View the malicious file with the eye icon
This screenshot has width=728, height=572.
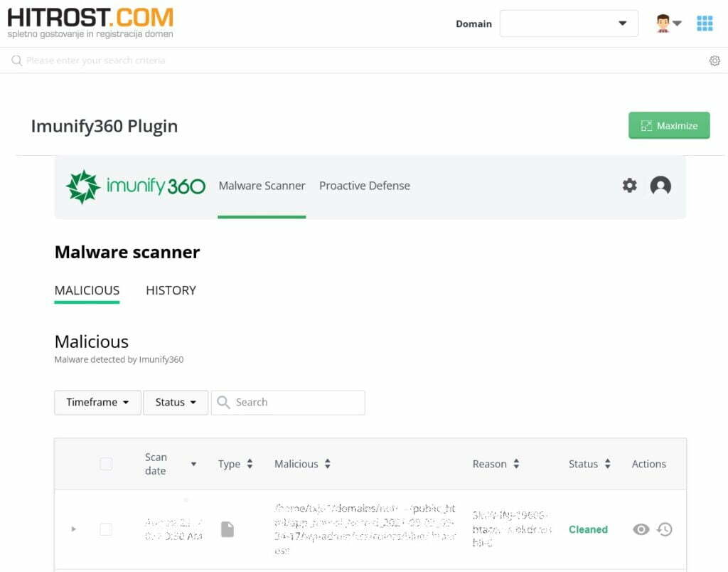(x=641, y=529)
